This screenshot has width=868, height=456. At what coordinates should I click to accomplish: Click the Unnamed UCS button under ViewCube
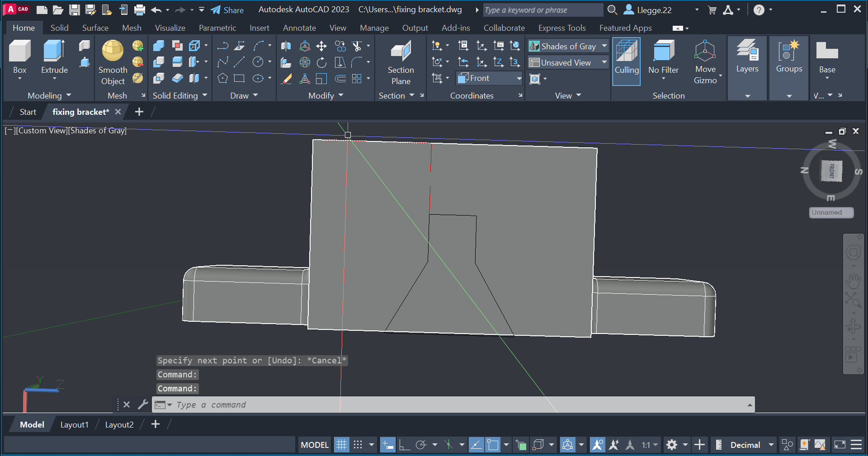click(x=831, y=212)
